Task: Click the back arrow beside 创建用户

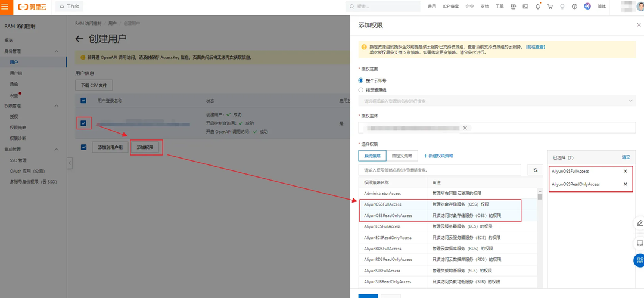Action: point(80,39)
